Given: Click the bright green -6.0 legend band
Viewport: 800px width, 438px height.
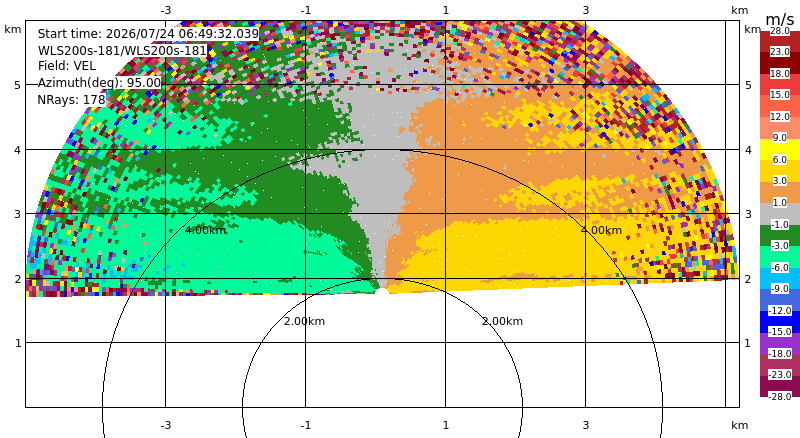Looking at the screenshot, I should pyautogui.click(x=780, y=257).
